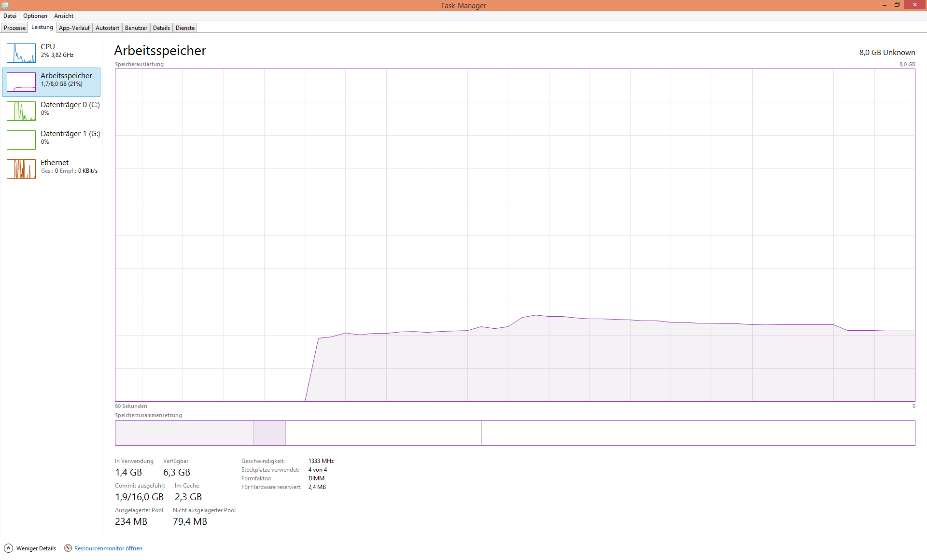Click the Task-Manager title bar icon
The image size is (927, 560).
click(x=5, y=5)
